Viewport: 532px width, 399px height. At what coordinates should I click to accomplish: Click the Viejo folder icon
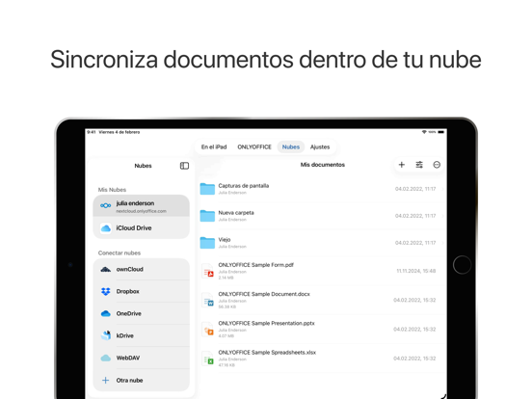coord(207,243)
